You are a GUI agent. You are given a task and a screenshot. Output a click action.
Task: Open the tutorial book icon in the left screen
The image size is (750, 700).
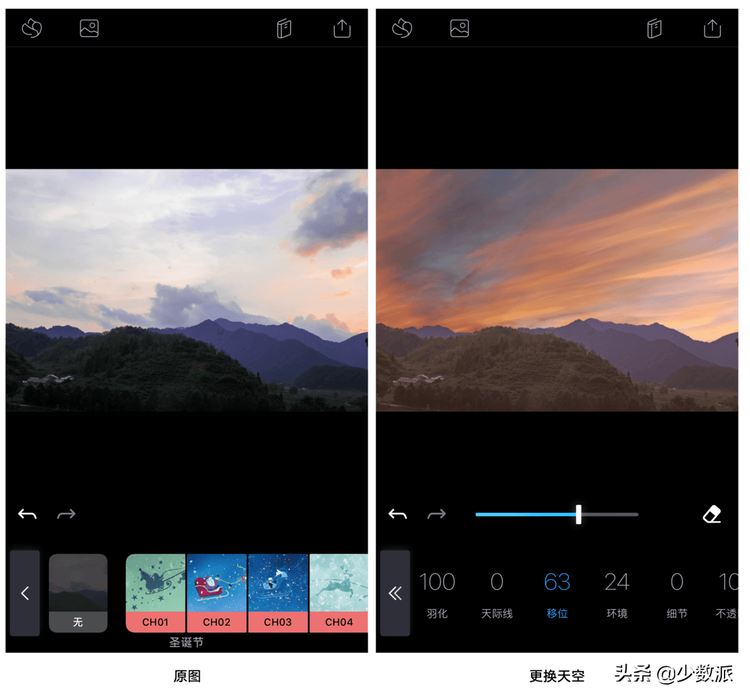(284, 28)
